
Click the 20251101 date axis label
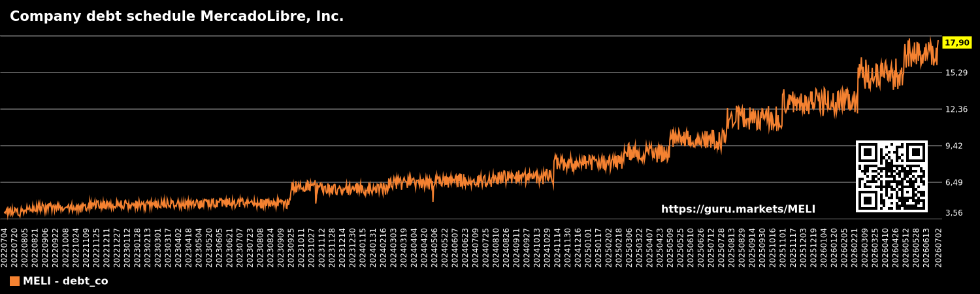click(783, 247)
